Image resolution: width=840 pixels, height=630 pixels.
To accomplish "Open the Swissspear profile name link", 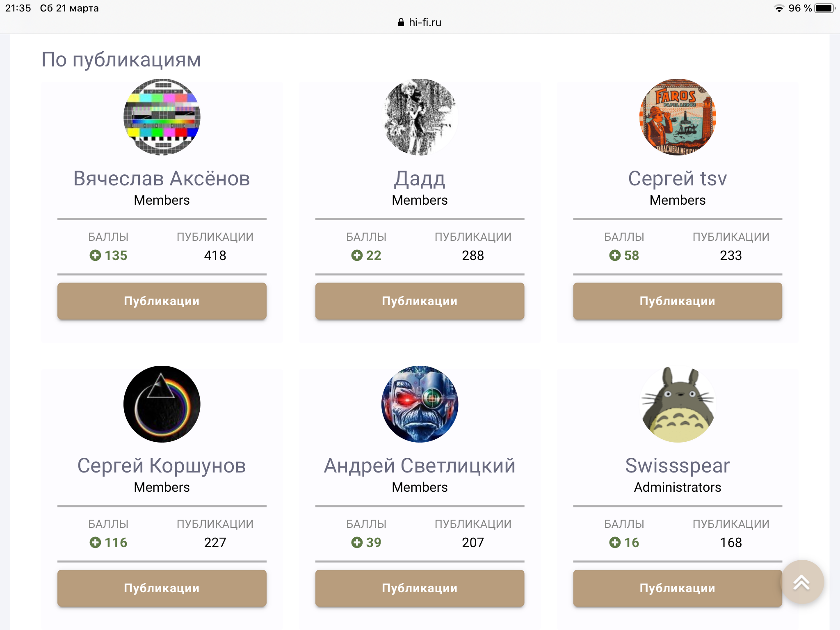I will [678, 466].
